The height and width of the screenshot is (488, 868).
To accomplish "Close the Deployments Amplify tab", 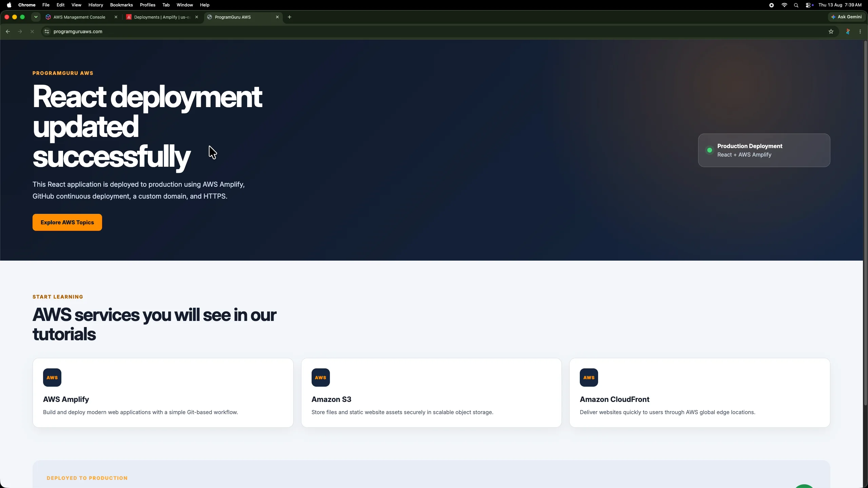I will (x=197, y=17).
